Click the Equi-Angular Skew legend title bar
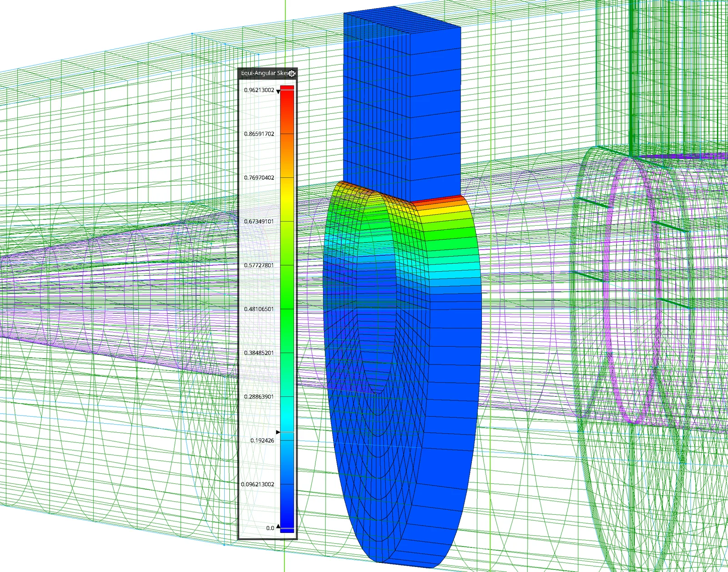Viewport: 728px width, 572px height. pyautogui.click(x=268, y=73)
